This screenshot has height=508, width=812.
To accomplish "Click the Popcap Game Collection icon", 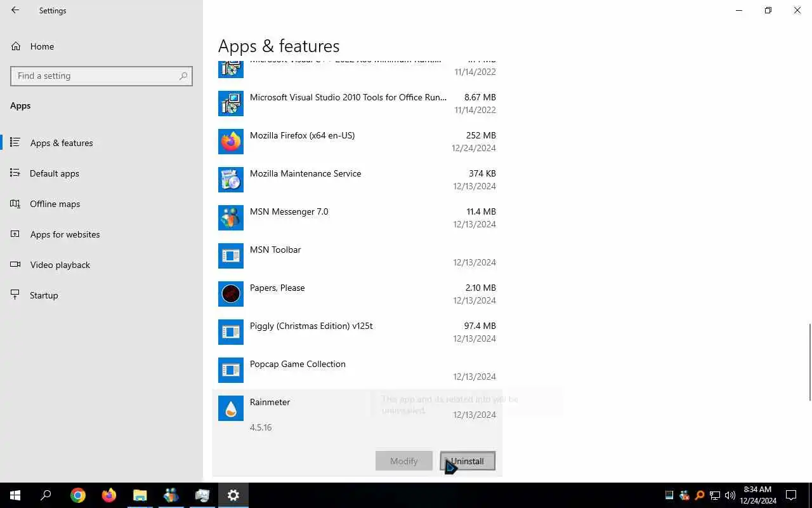I will tap(231, 370).
